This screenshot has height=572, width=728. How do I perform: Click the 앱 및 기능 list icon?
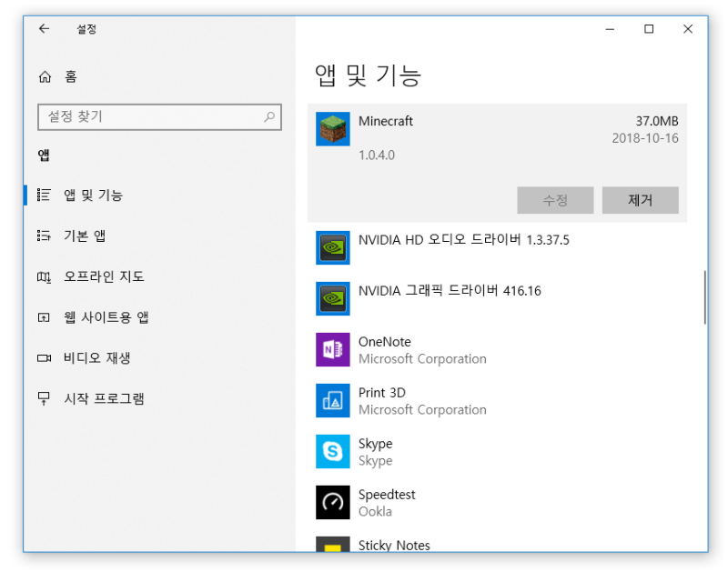[44, 195]
